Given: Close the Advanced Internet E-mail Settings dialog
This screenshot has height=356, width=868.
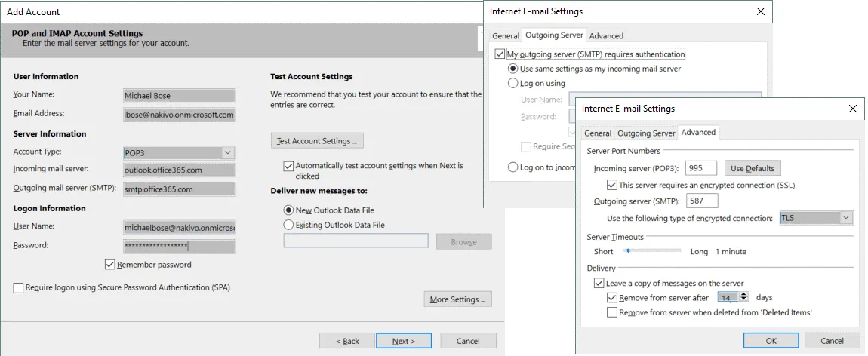Looking at the screenshot, I should pyautogui.click(x=852, y=109).
